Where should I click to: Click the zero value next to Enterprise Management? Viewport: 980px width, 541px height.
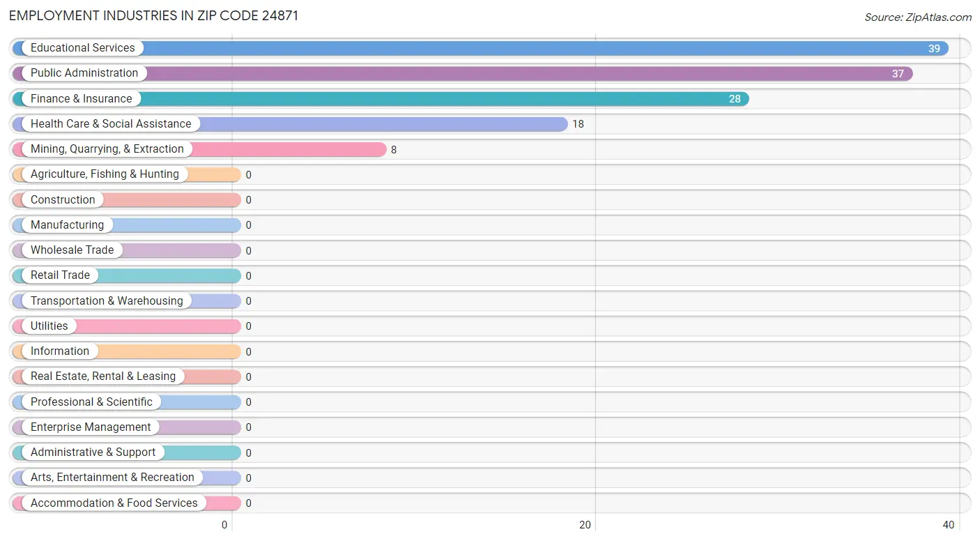click(248, 428)
